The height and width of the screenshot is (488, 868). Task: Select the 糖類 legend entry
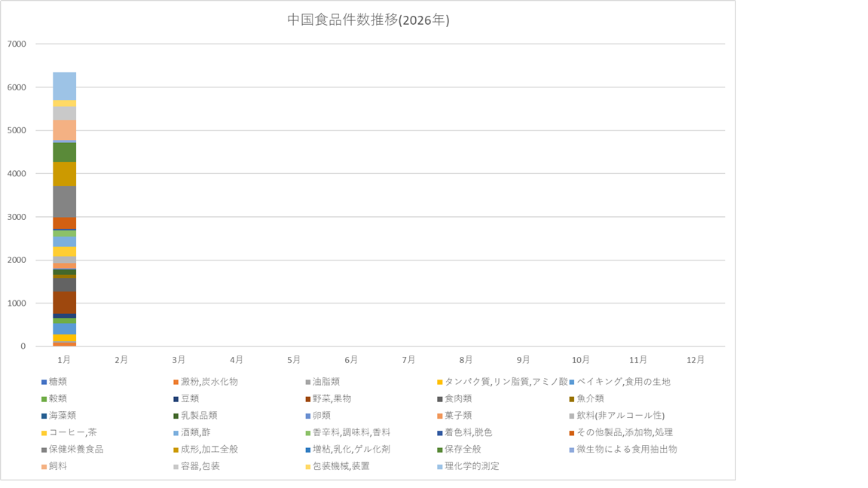click(x=58, y=382)
